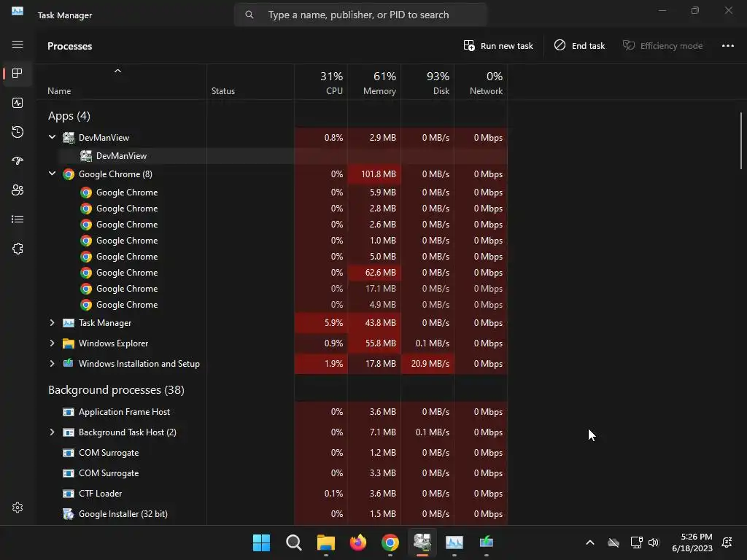
Task: Switch to Task Manager taskbar icon
Action: (454, 542)
